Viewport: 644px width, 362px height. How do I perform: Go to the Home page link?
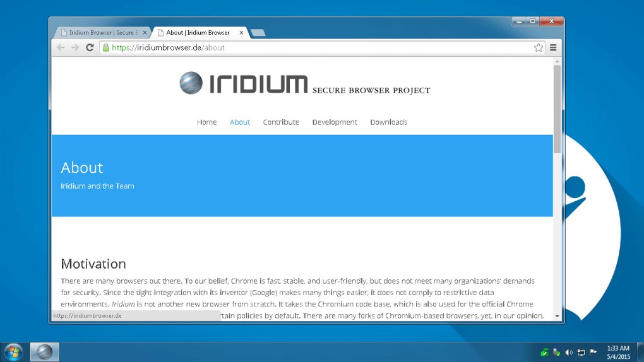(206, 122)
